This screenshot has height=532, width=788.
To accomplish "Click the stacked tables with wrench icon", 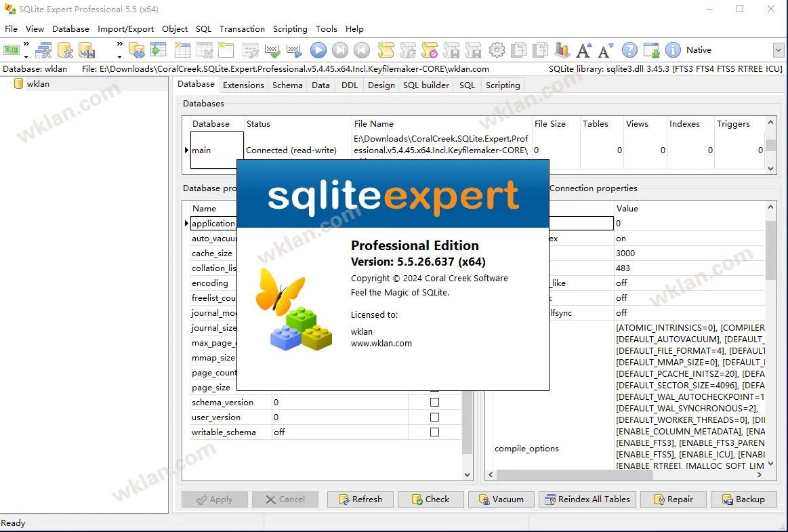I will (x=43, y=49).
